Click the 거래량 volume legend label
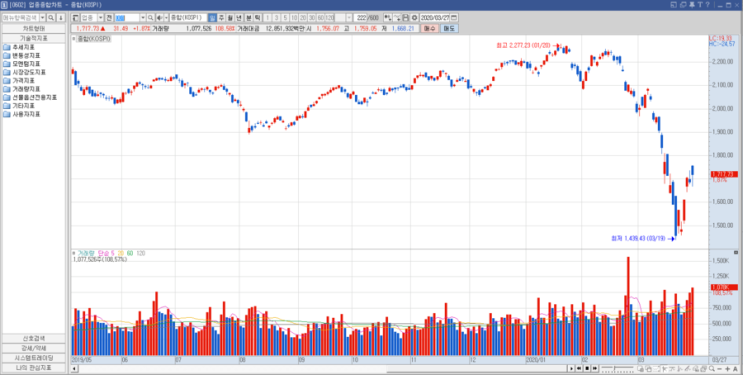Image resolution: width=743 pixels, height=375 pixels. tap(86, 254)
